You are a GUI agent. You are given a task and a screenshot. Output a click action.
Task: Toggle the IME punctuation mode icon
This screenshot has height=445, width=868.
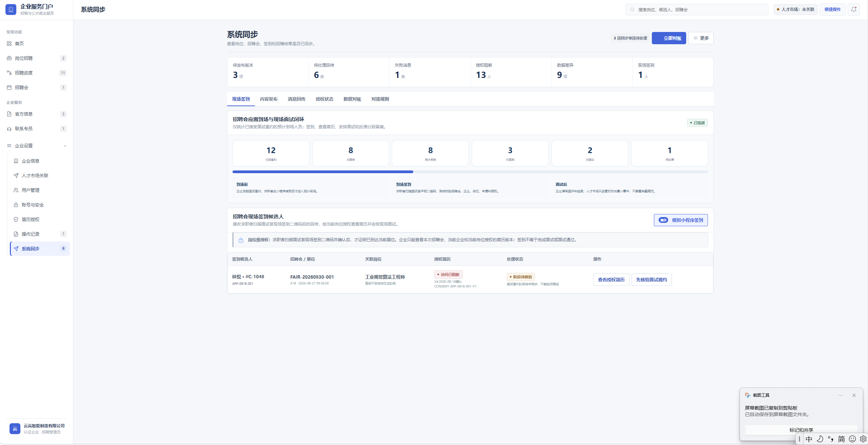click(x=831, y=439)
